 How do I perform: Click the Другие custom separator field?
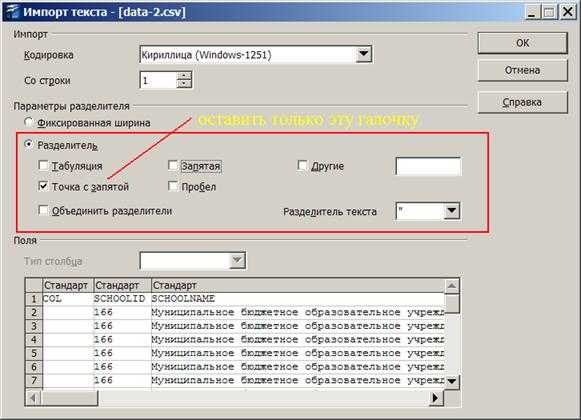click(428, 166)
